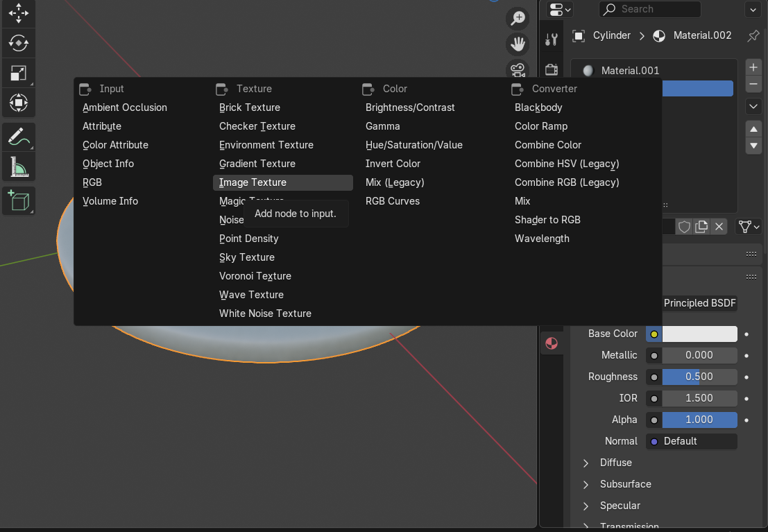Select Color Ramp in Converter column

[x=541, y=126]
